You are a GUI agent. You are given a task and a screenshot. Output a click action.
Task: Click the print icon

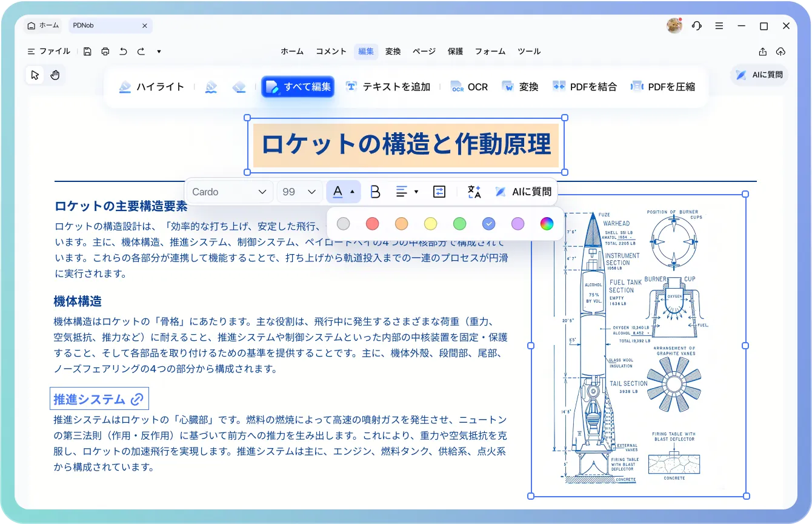(x=105, y=52)
